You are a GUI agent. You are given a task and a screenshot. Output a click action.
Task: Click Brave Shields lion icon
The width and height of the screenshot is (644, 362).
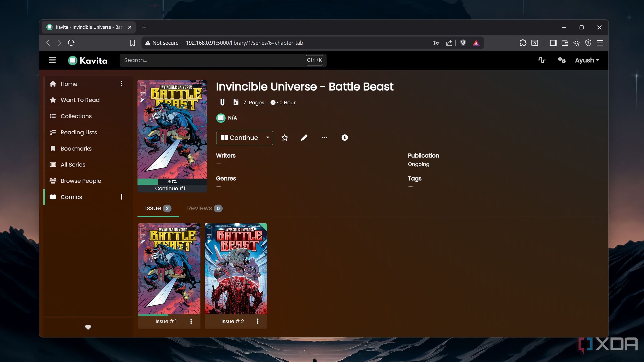click(x=463, y=43)
